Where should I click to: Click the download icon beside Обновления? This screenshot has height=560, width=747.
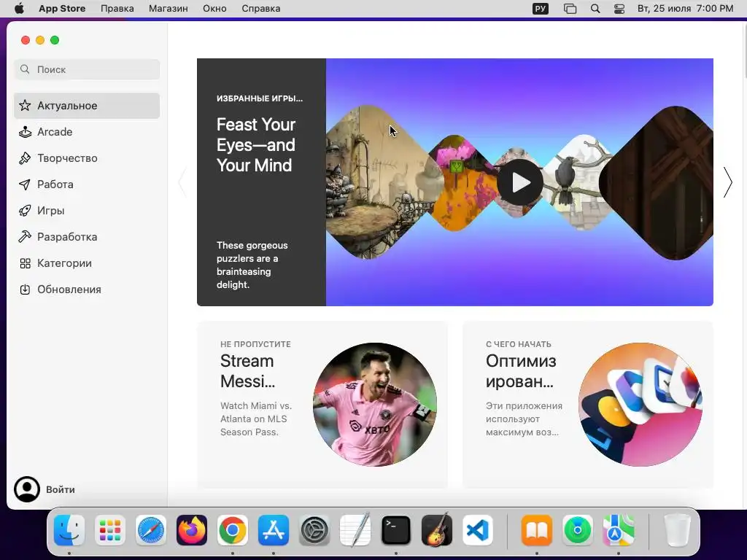(25, 289)
